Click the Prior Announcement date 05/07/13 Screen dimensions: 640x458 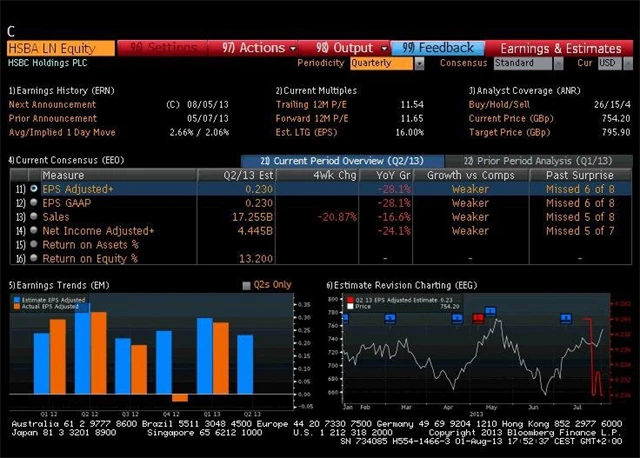coord(208,118)
